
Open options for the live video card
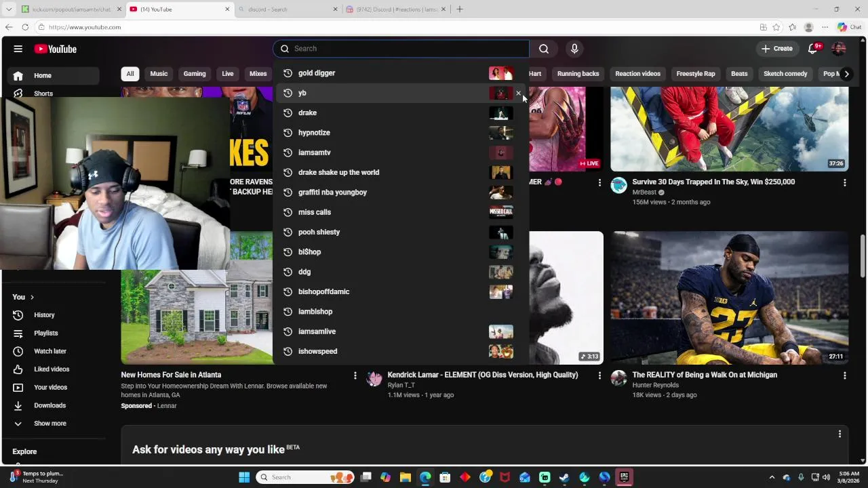pos(599,182)
